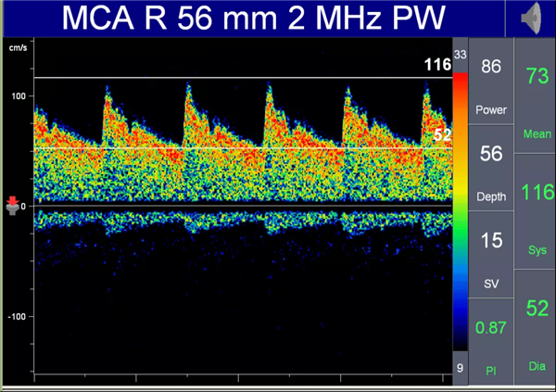Click the 52 diastolic line label
The width and height of the screenshot is (556, 392).
[x=443, y=134]
